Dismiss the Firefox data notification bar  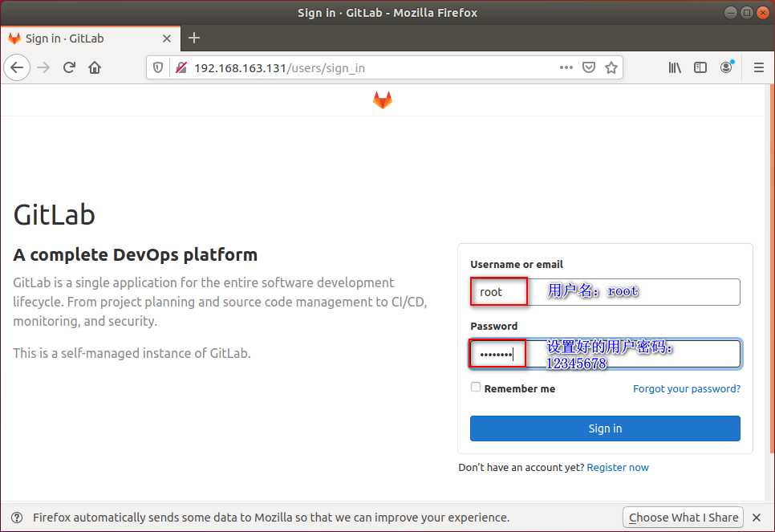point(757,518)
